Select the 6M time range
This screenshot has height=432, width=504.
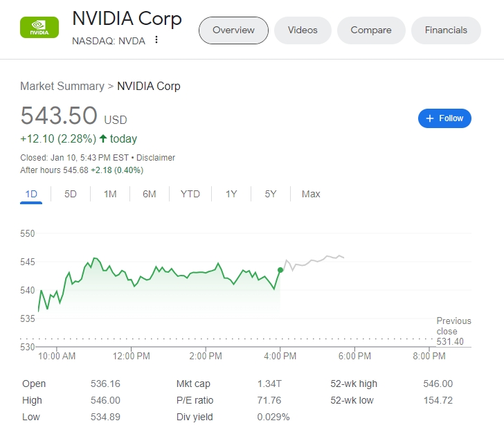tap(150, 194)
